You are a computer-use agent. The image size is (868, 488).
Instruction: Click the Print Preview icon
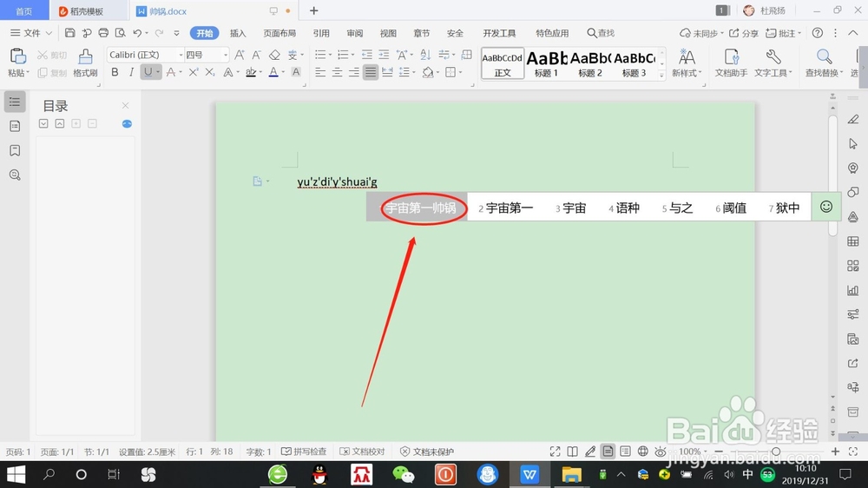(120, 33)
